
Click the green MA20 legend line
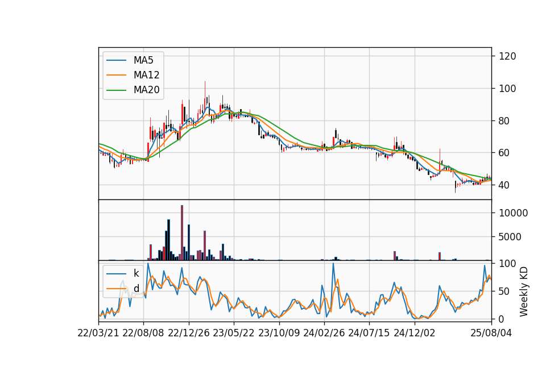point(116,90)
